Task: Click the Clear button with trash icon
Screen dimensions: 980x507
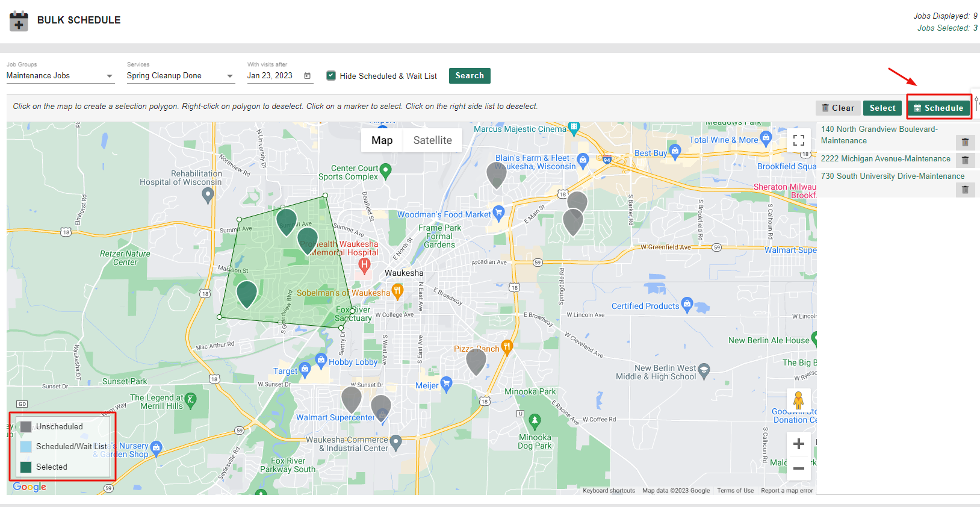Action: (838, 108)
